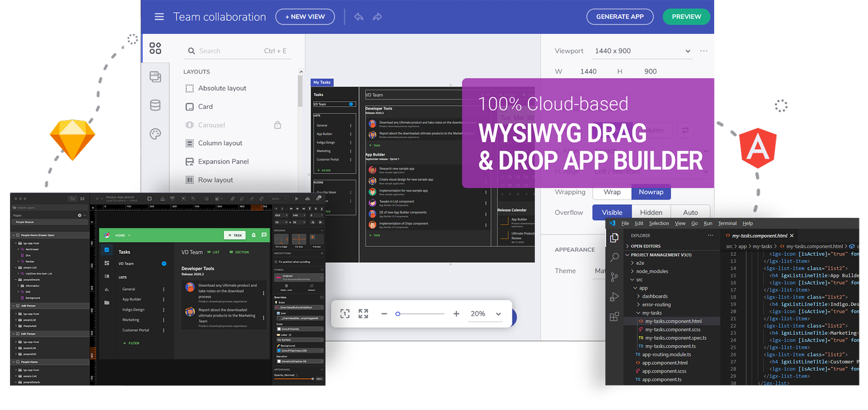The width and height of the screenshot is (868, 410).
Task: Click the fullscreen expand icon in the zoom bar
Action: click(x=363, y=314)
